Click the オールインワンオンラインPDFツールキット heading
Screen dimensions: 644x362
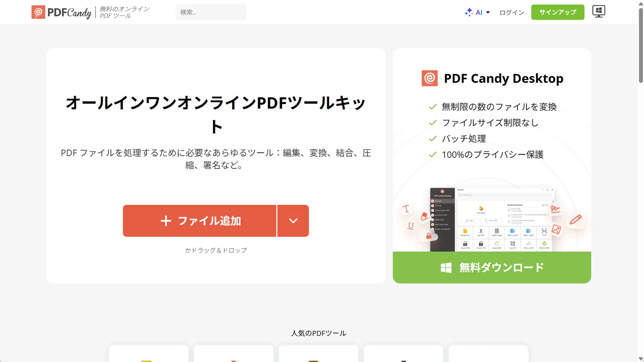pos(216,114)
